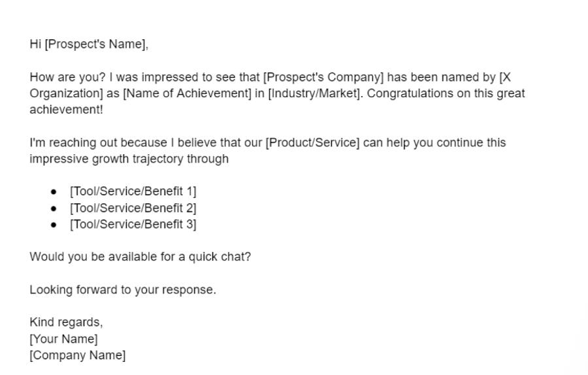Click the "Kind regards," closing line
588x375 pixels.
(66, 322)
